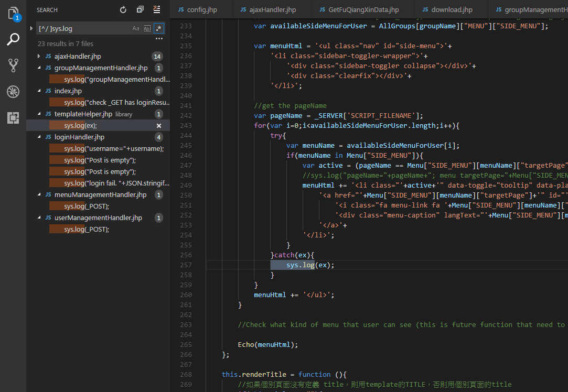Open the Explorer view

click(x=13, y=13)
